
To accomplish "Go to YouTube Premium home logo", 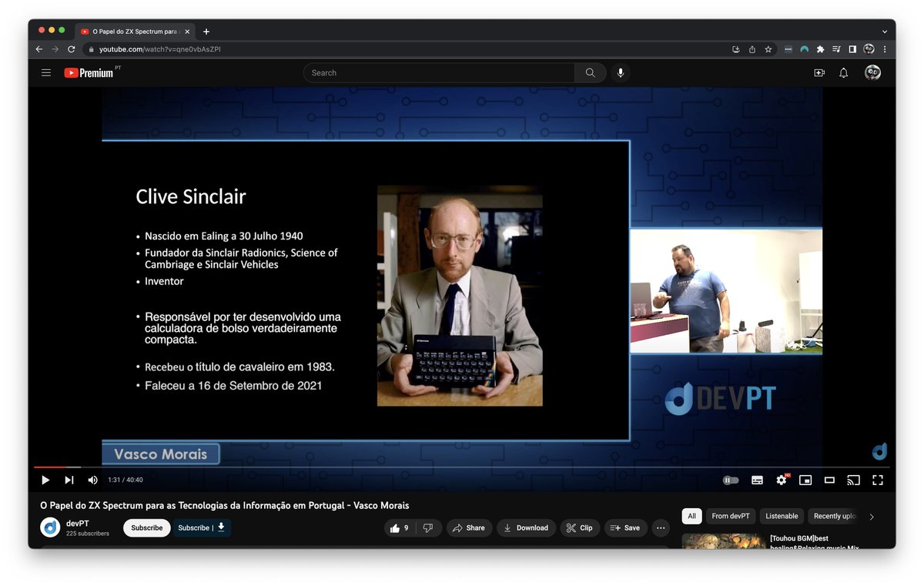I will pyautogui.click(x=89, y=72).
